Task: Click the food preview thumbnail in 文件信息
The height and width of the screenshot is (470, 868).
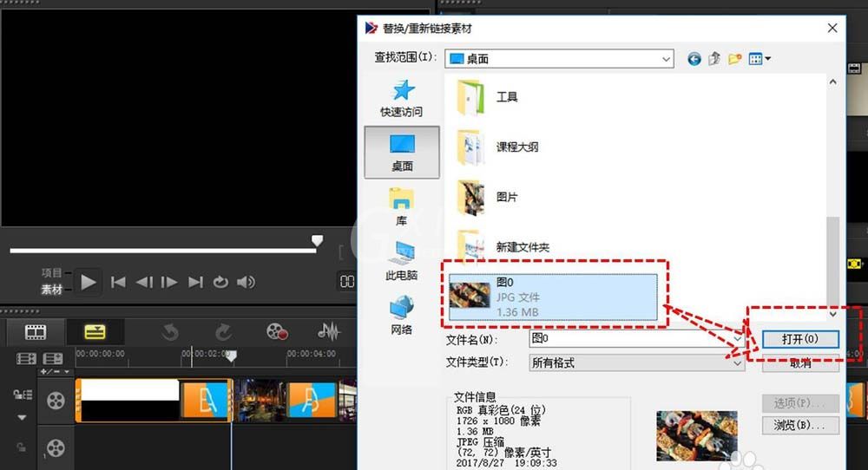Action: 697,435
